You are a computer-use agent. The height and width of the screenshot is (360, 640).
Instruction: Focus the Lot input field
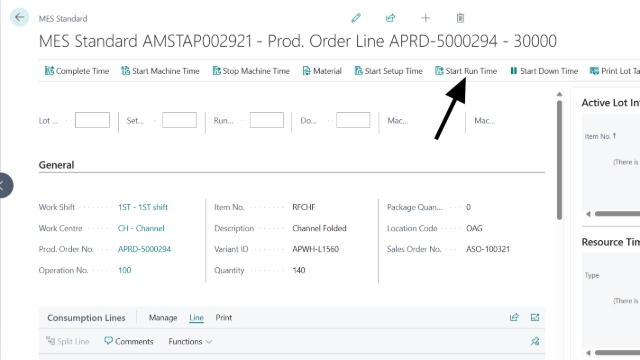(92, 120)
